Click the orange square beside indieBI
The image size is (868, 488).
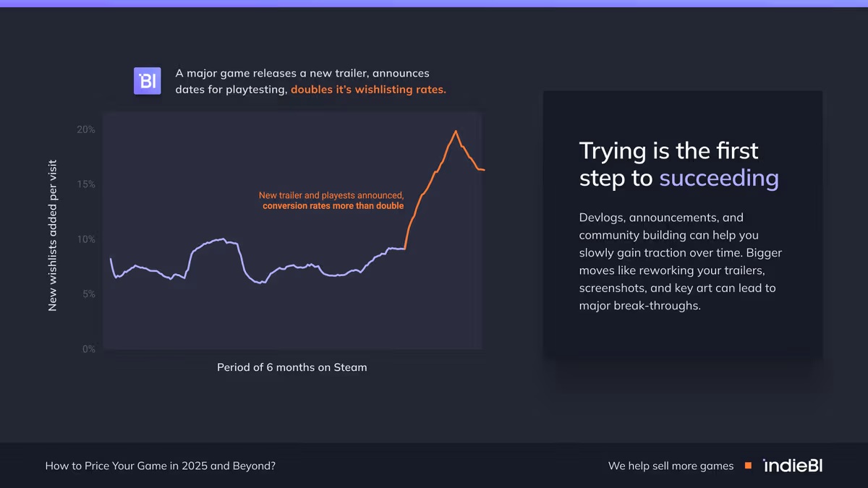(x=748, y=466)
